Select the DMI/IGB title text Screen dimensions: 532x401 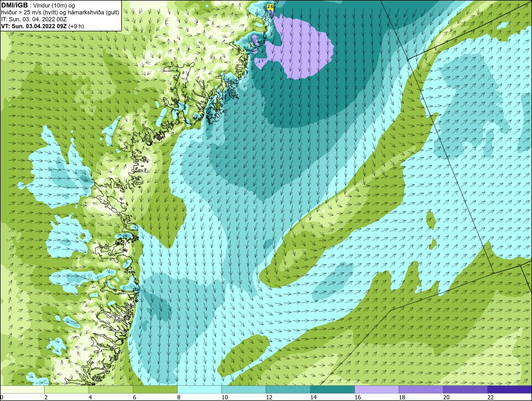pos(14,5)
